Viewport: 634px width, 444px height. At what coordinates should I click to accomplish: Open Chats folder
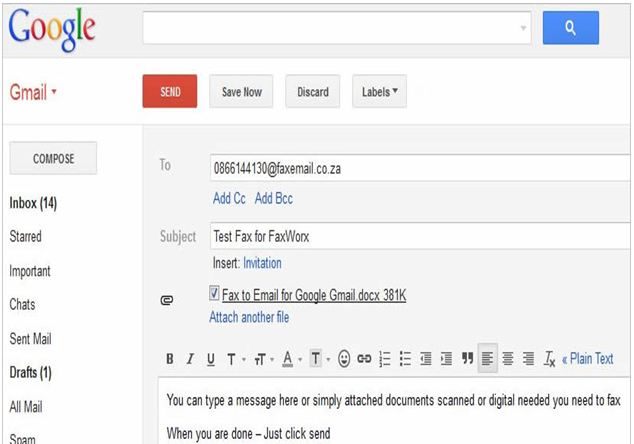click(22, 304)
